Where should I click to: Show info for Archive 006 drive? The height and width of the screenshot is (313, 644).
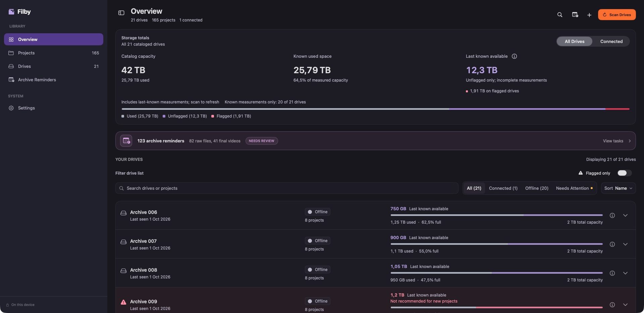pos(612,215)
